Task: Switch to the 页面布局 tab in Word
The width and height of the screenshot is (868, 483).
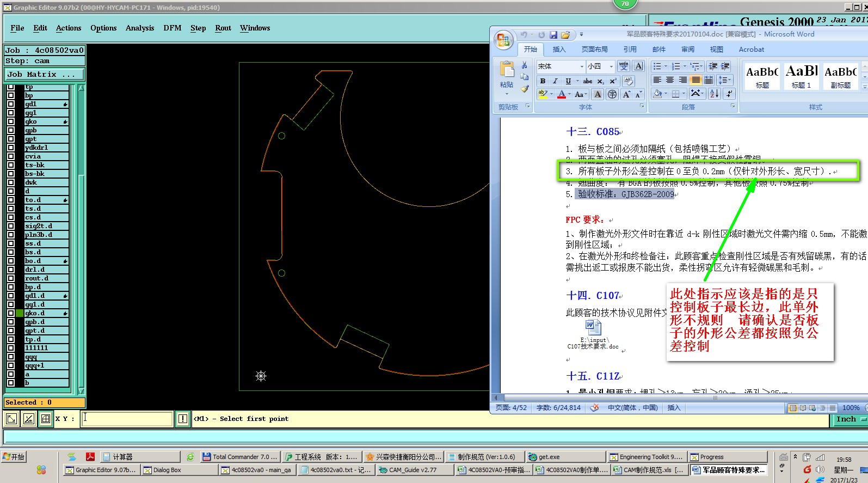Action: (594, 50)
